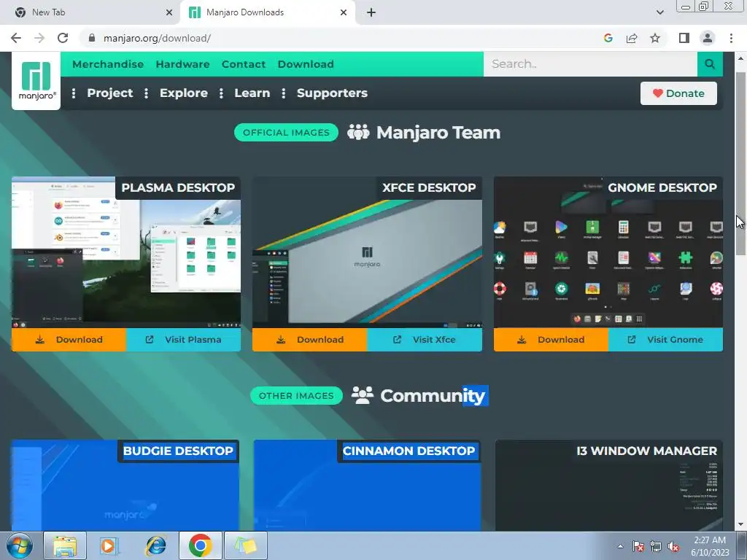
Task: Click the Manjaro Team heading
Action: click(438, 133)
